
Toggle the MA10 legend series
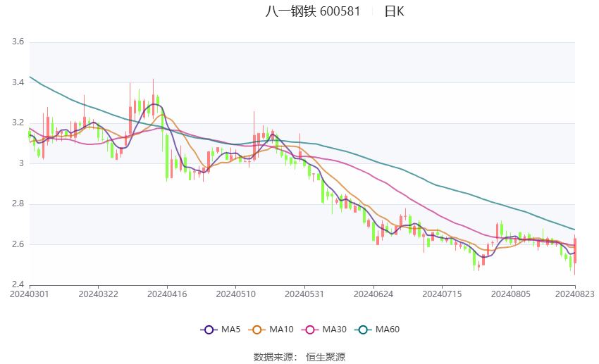(x=271, y=330)
